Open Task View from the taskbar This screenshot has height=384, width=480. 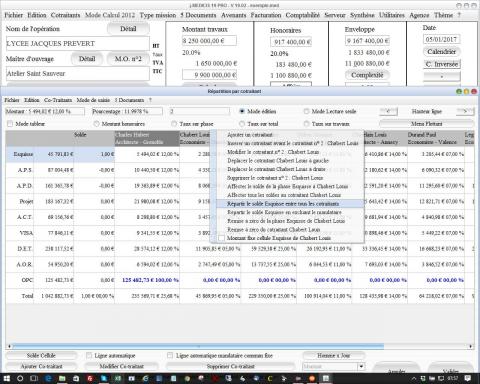[x=34, y=379]
